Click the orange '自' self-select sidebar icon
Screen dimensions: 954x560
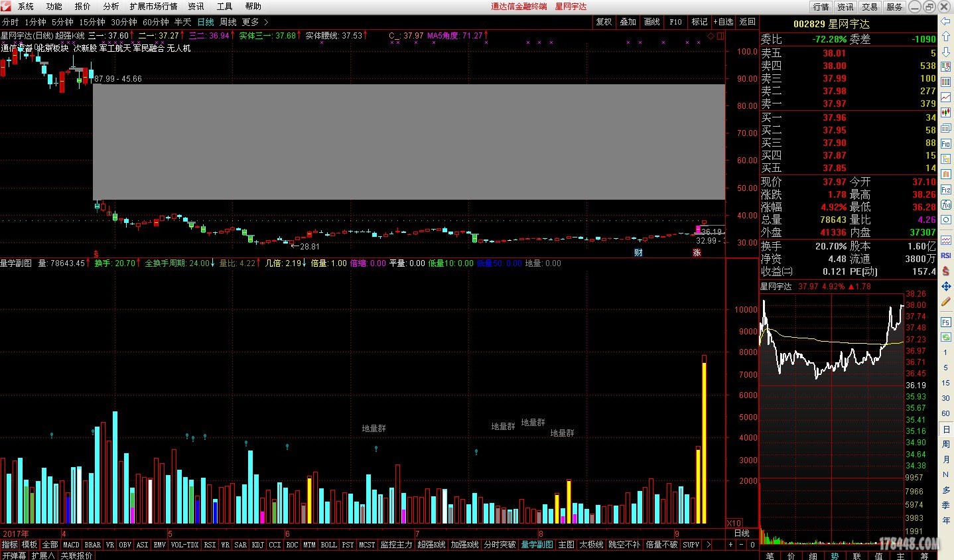click(946, 174)
